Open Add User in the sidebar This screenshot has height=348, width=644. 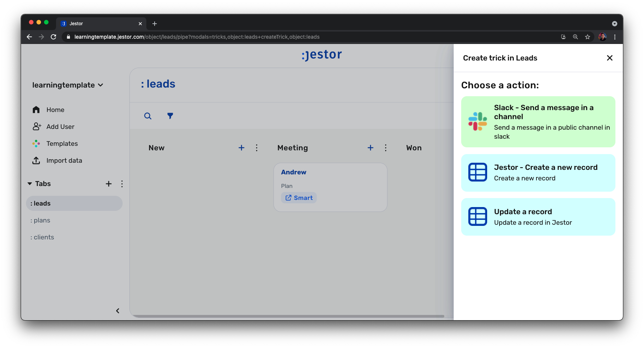[53, 127]
